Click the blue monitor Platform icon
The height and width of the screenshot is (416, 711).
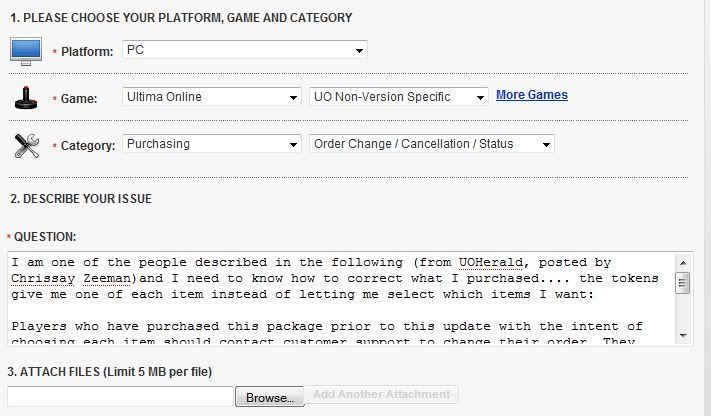(x=26, y=51)
